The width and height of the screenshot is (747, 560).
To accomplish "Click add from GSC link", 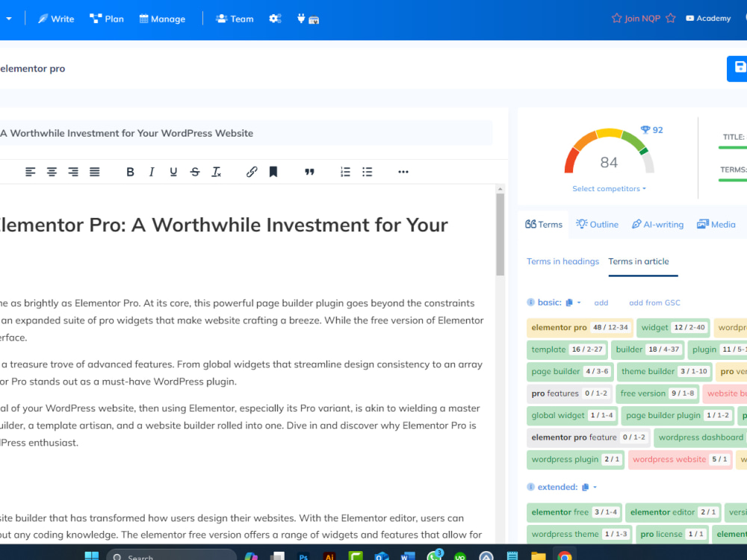I will coord(654,303).
